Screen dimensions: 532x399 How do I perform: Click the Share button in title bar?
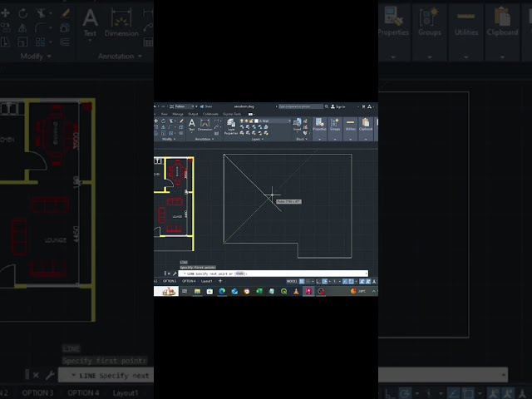pos(206,106)
